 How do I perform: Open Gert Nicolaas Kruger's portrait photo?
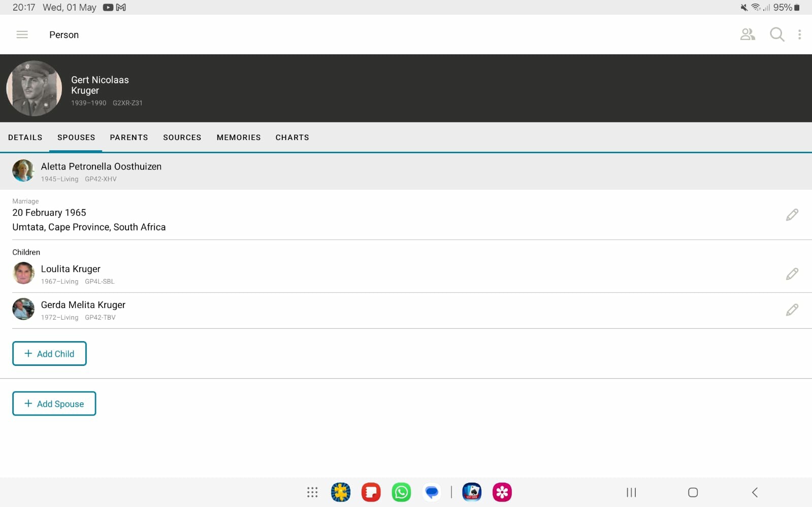pyautogui.click(x=34, y=88)
